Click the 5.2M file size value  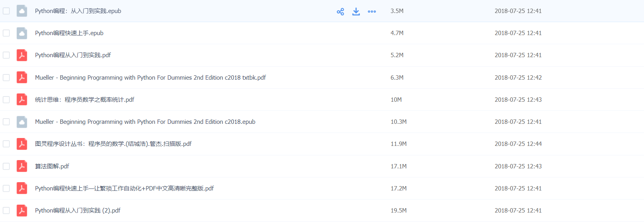[397, 55]
